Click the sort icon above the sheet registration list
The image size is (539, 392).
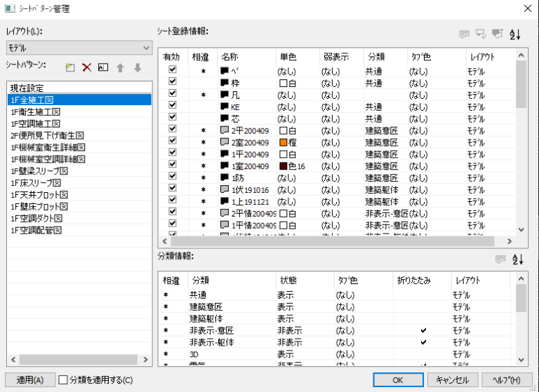(515, 34)
